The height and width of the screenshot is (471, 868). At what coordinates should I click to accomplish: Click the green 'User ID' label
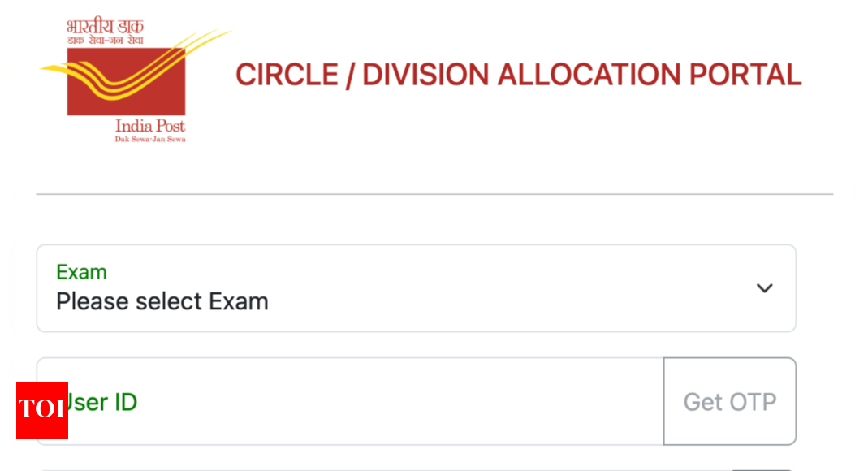click(100, 402)
